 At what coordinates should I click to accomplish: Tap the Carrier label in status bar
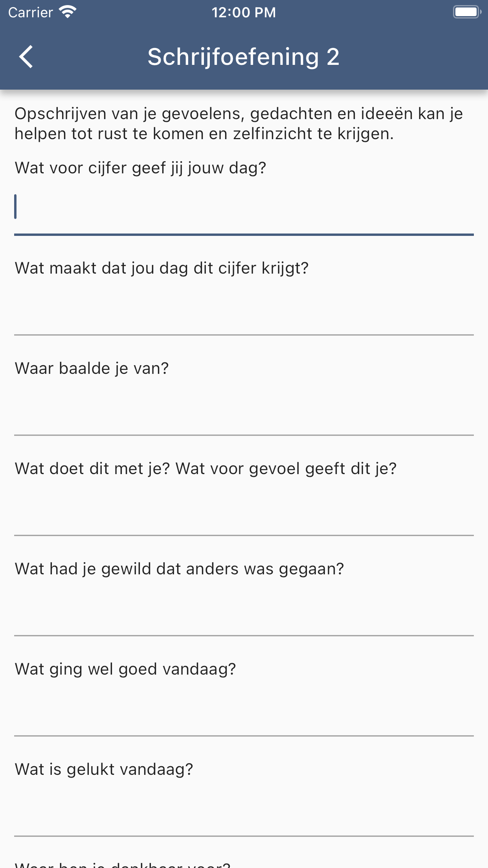pyautogui.click(x=31, y=13)
